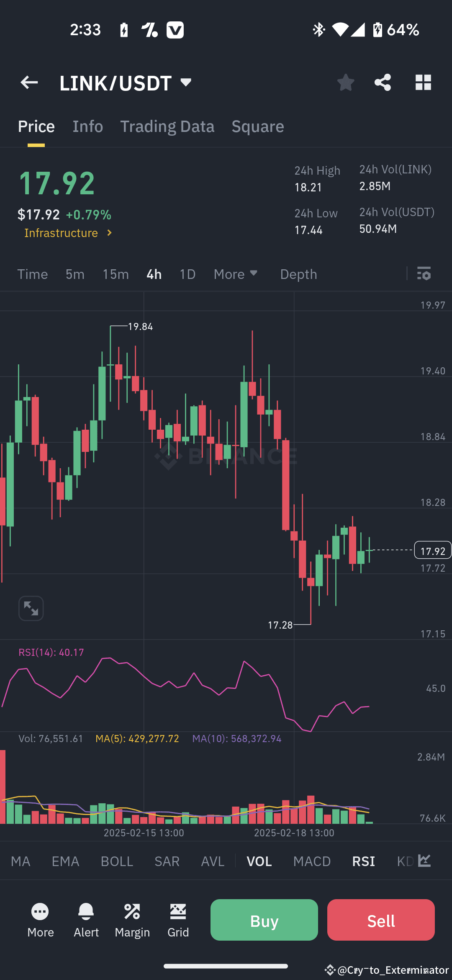Open chart settings icon beside Depth
The image size is (452, 980).
pyautogui.click(x=424, y=273)
